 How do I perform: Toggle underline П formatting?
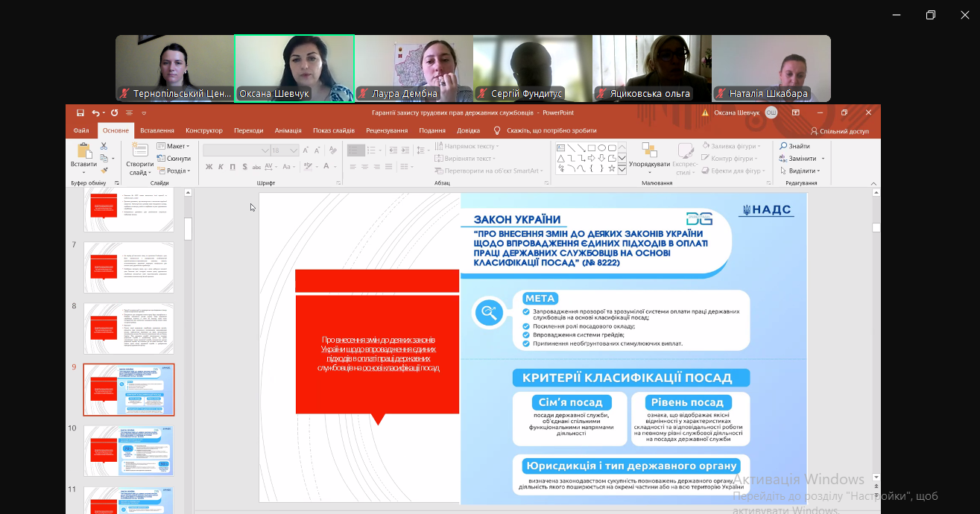point(232,167)
